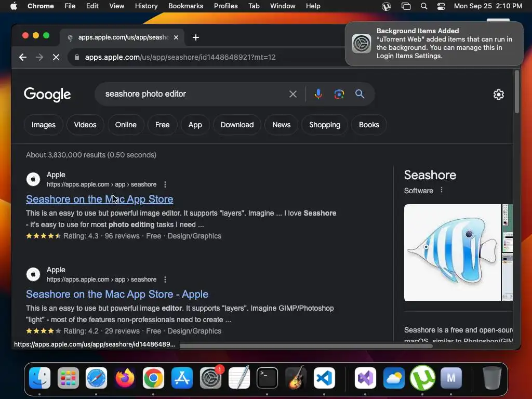Click the Stage Manager menu bar icon

[x=406, y=6]
